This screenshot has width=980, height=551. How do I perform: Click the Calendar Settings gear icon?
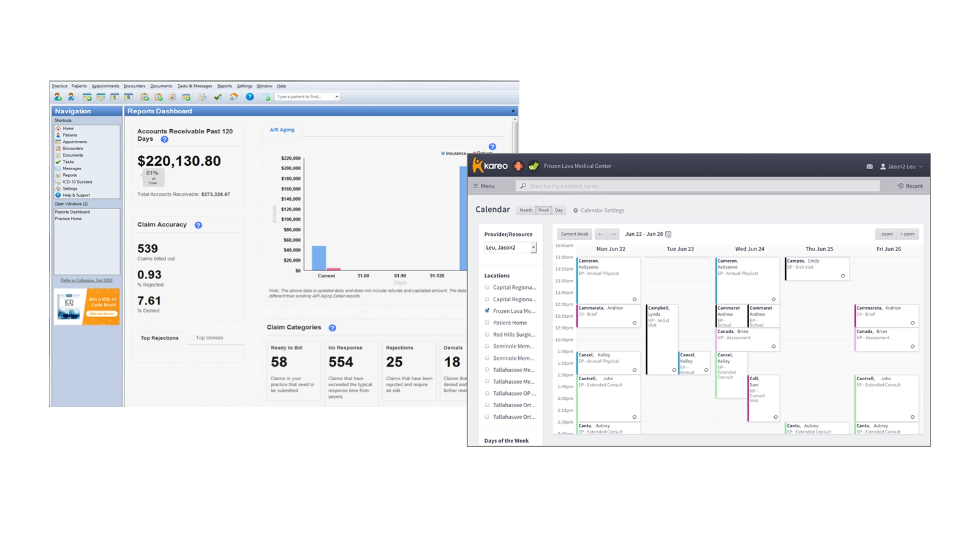(x=576, y=211)
